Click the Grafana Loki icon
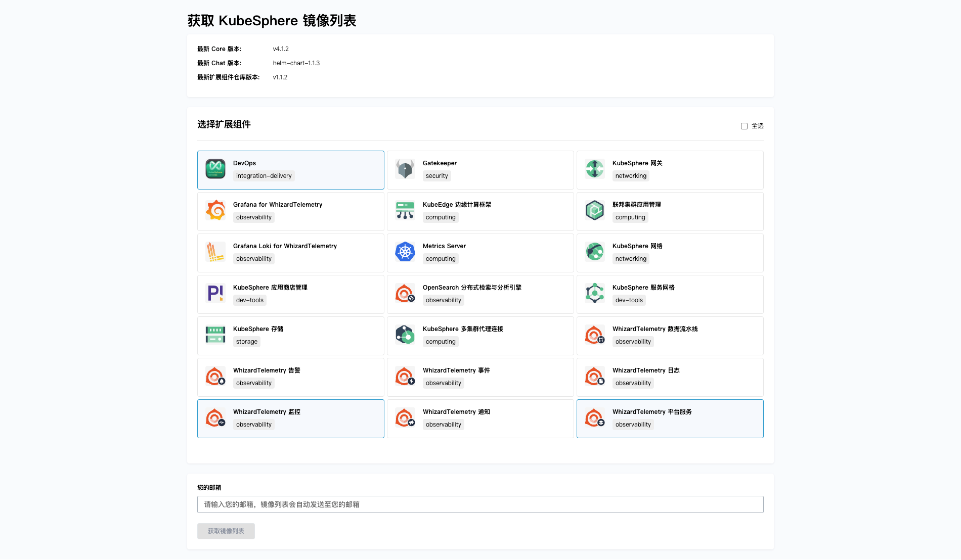The height and width of the screenshot is (560, 961). point(215,252)
